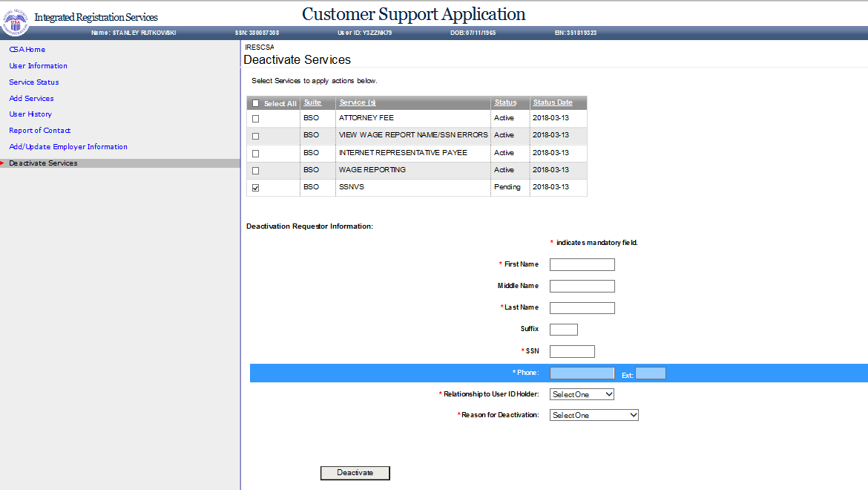Open Add Services in sidebar
Screen dimensions: 868x490
click(x=31, y=99)
